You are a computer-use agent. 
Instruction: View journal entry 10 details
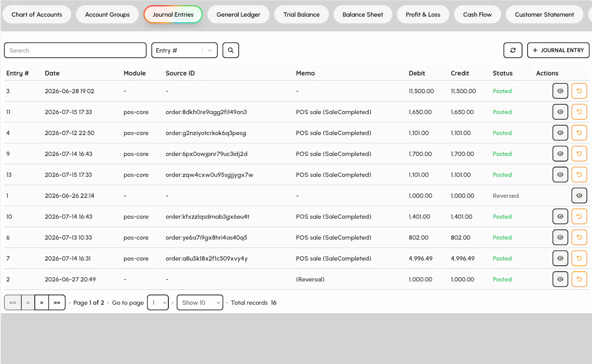[x=560, y=217]
